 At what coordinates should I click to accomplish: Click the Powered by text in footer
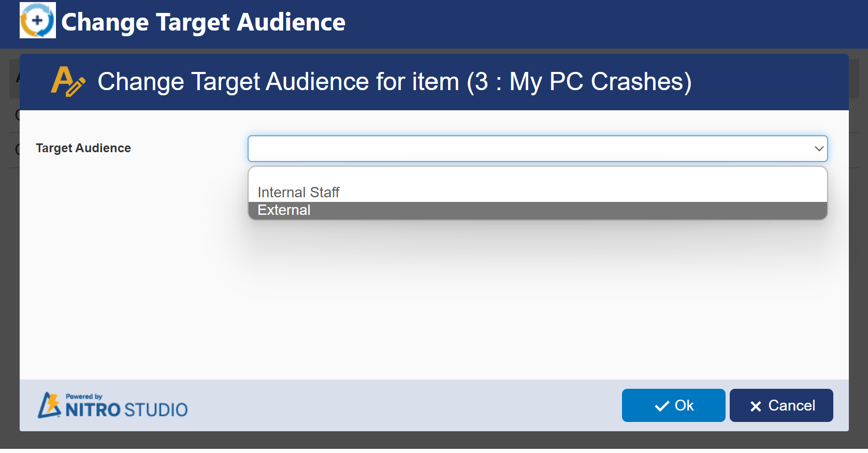(x=84, y=397)
